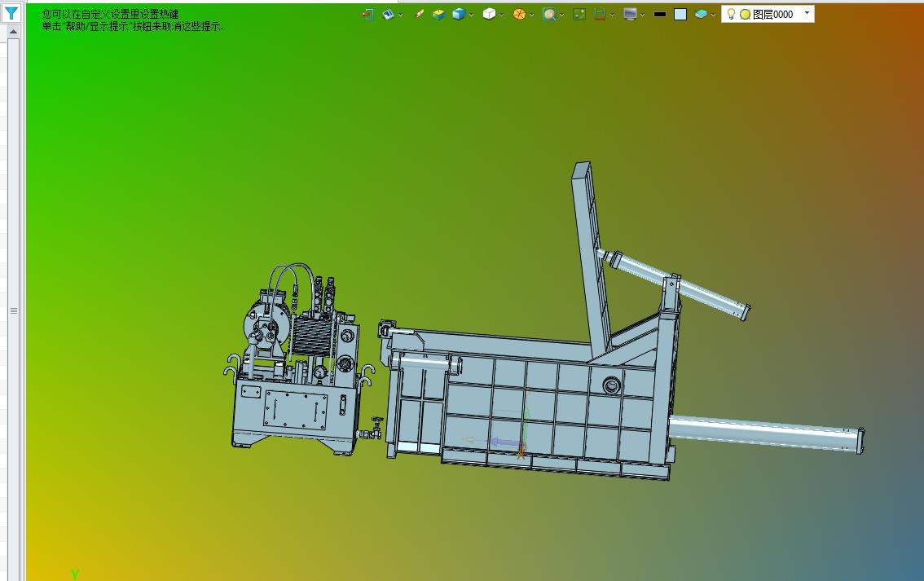
Task: Click the filter funnel icon
Action: tap(11, 12)
